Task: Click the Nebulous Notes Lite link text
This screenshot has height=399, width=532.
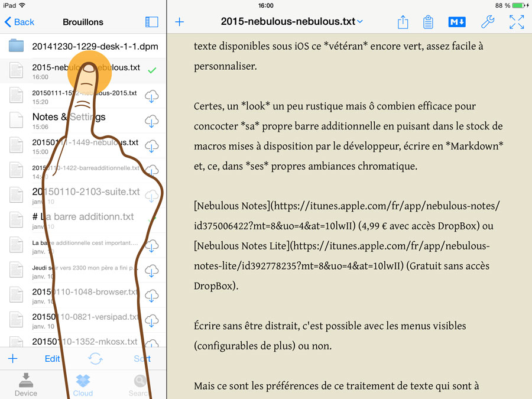Action: coord(242,246)
